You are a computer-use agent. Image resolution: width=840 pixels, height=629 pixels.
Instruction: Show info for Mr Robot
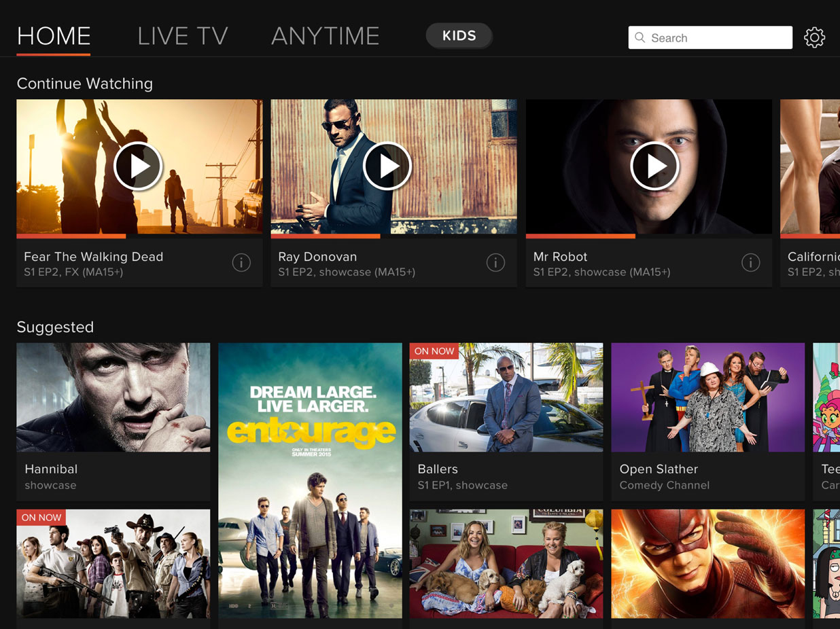[750, 262]
